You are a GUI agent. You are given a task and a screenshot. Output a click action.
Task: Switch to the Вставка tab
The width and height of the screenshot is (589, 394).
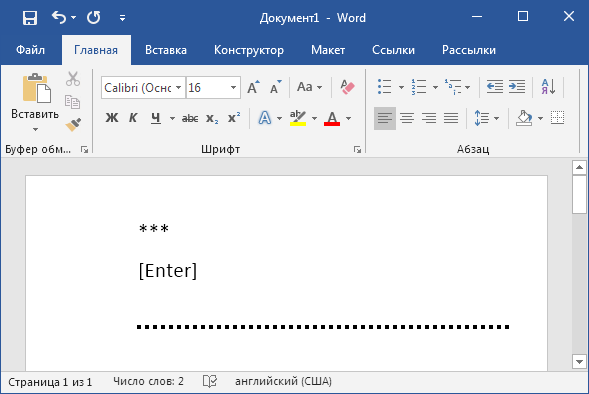(166, 50)
